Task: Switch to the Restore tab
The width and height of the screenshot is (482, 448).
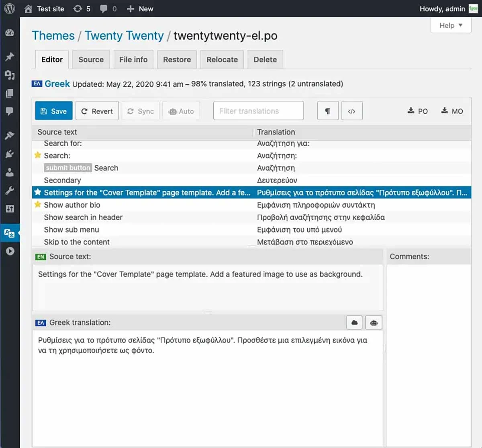Action: 177,59
